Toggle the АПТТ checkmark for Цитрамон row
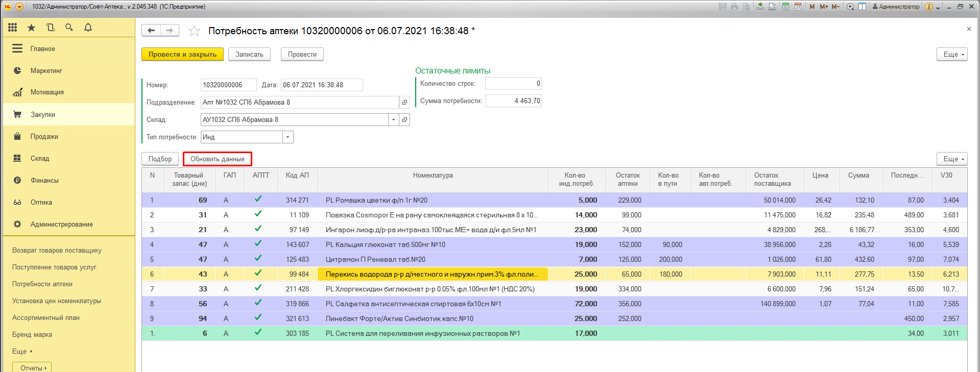The width and height of the screenshot is (980, 372). pos(258,259)
